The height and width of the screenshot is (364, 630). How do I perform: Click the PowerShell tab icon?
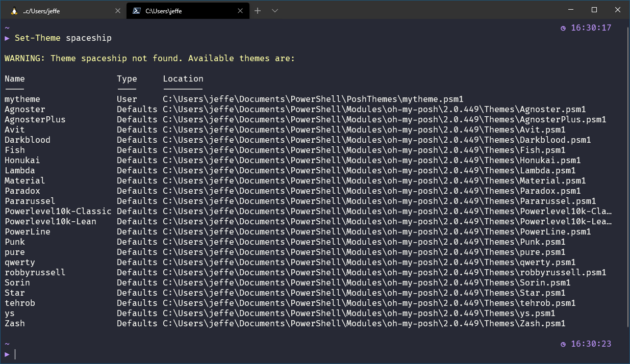137,11
